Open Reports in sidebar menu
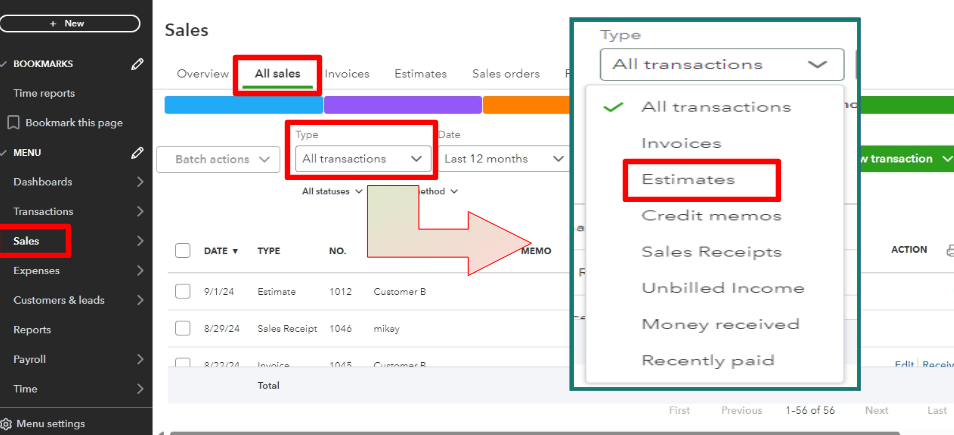Screen dimensions: 954x435 coord(32,330)
